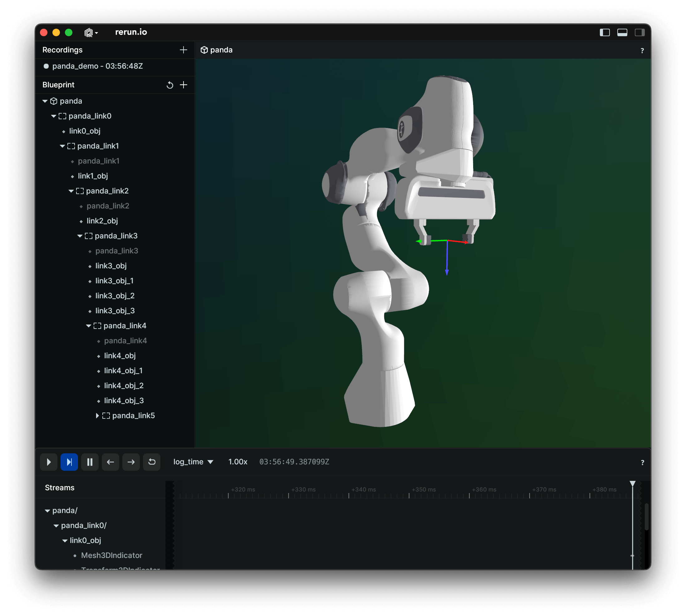This screenshot has width=686, height=616.
Task: Toggle the left panel visibility icon
Action: coord(605,32)
